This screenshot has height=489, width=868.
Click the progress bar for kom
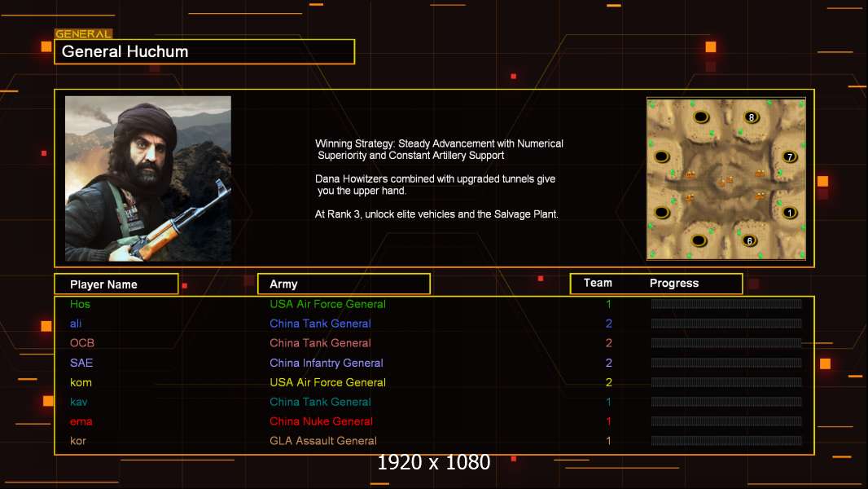(x=726, y=382)
